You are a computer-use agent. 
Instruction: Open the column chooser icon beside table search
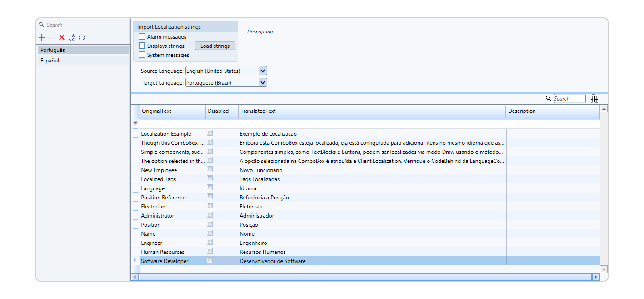[594, 98]
